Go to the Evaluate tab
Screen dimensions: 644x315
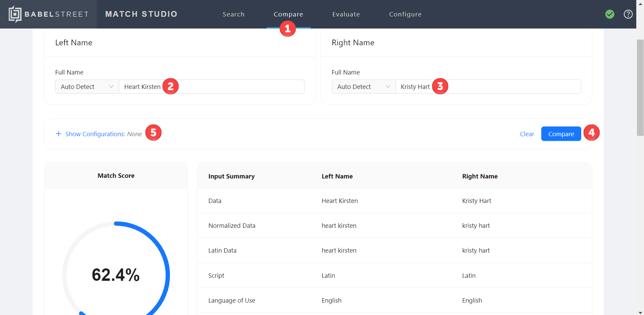pos(346,14)
